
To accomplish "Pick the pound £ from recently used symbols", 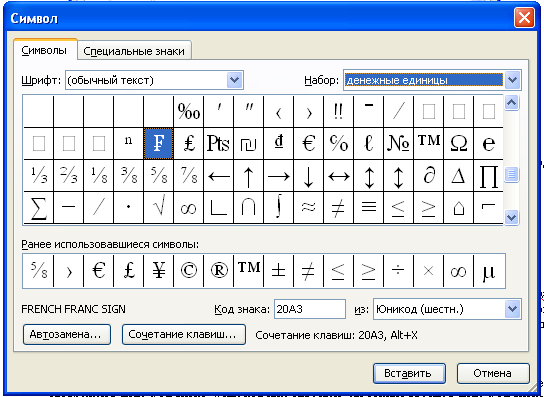I will click(x=128, y=271).
